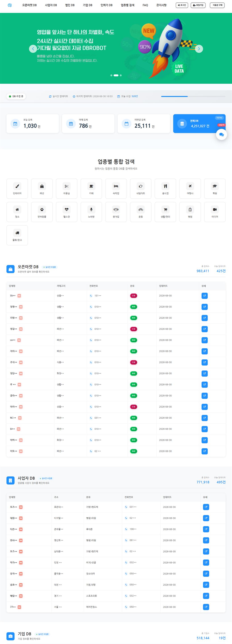Image resolution: width=232 pixels, height=644 pixels.
Task: Open 인허가 DB in the top navigation
Action: point(106,5)
